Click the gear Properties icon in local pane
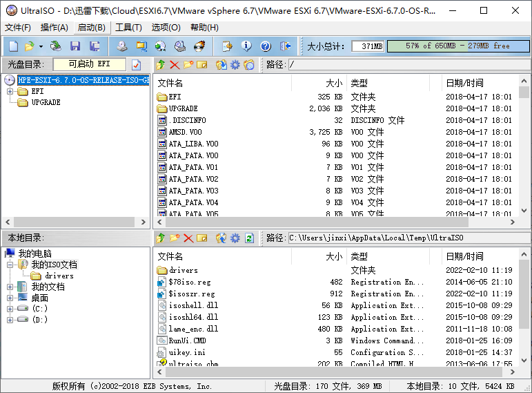The width and height of the screenshot is (532, 393). [x=235, y=238]
